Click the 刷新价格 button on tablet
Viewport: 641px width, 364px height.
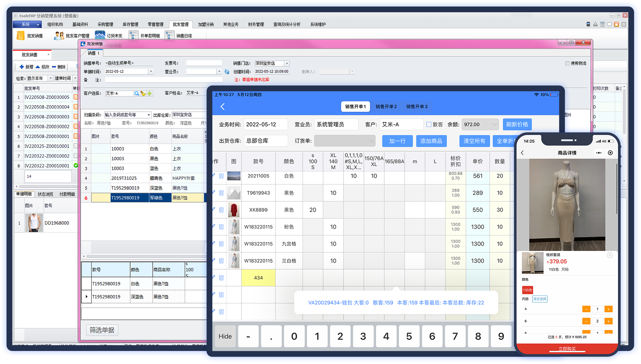517,124
